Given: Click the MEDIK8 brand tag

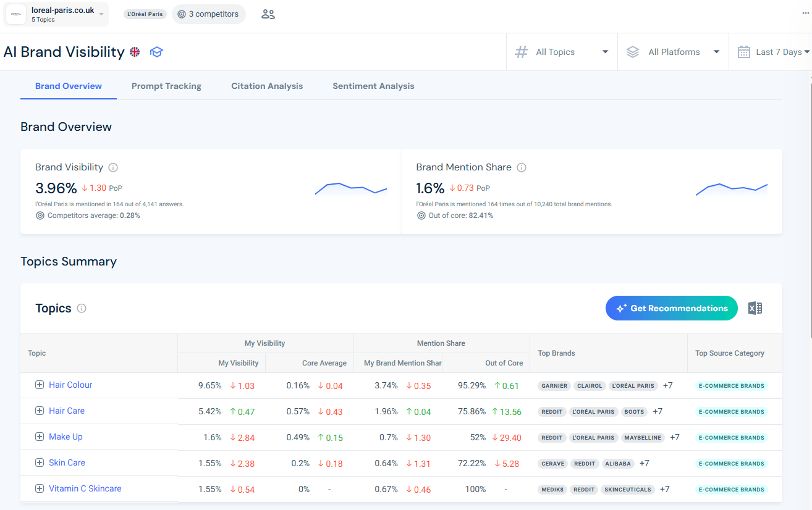Looking at the screenshot, I should pos(552,490).
